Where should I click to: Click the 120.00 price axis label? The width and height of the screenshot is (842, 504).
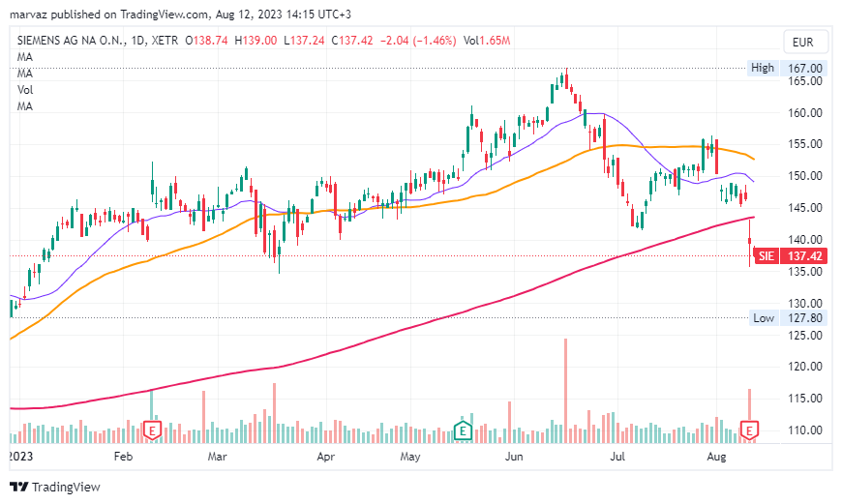(x=804, y=367)
